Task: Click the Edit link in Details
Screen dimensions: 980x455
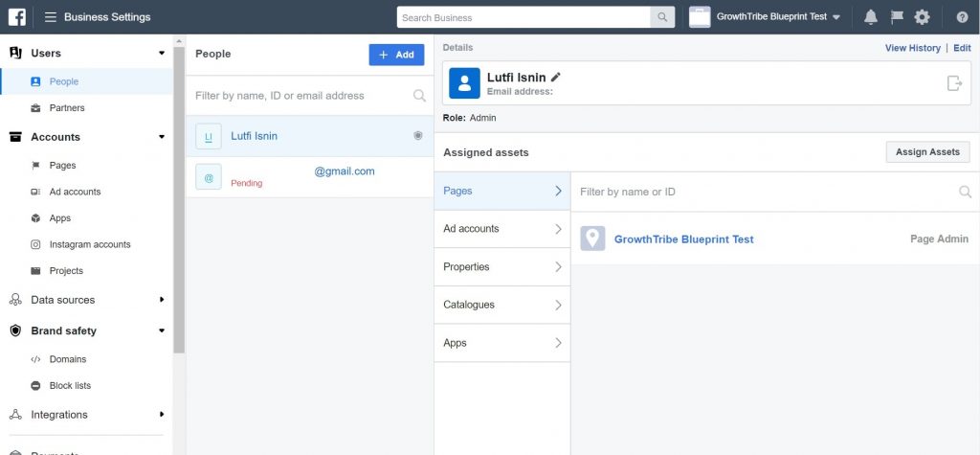Action: coord(962,48)
